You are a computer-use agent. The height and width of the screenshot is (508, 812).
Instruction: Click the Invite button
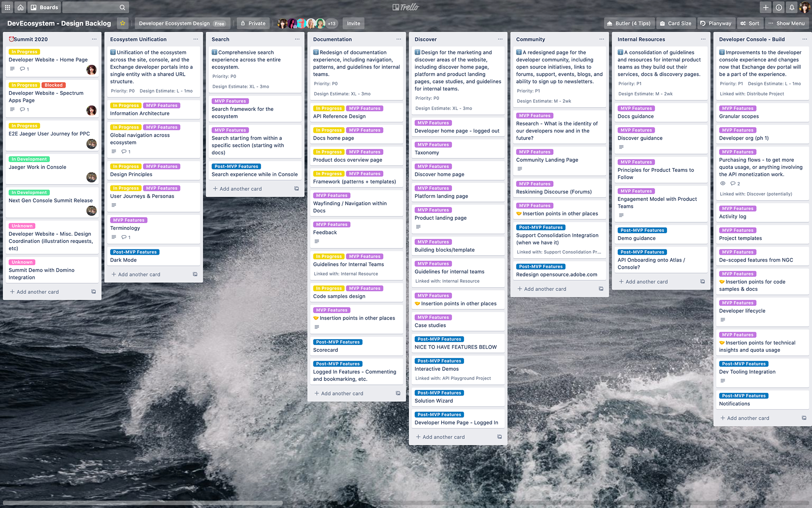pyautogui.click(x=354, y=23)
